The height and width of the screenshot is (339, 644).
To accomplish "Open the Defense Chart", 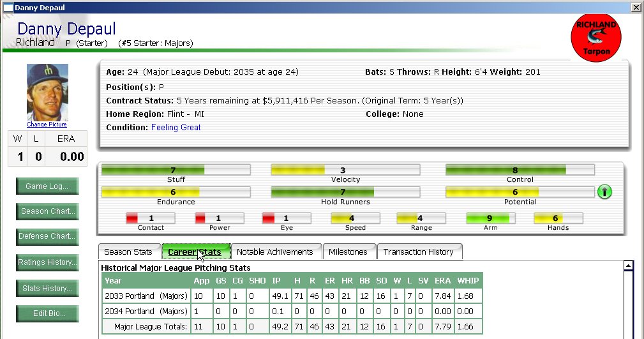I will click(x=47, y=236).
